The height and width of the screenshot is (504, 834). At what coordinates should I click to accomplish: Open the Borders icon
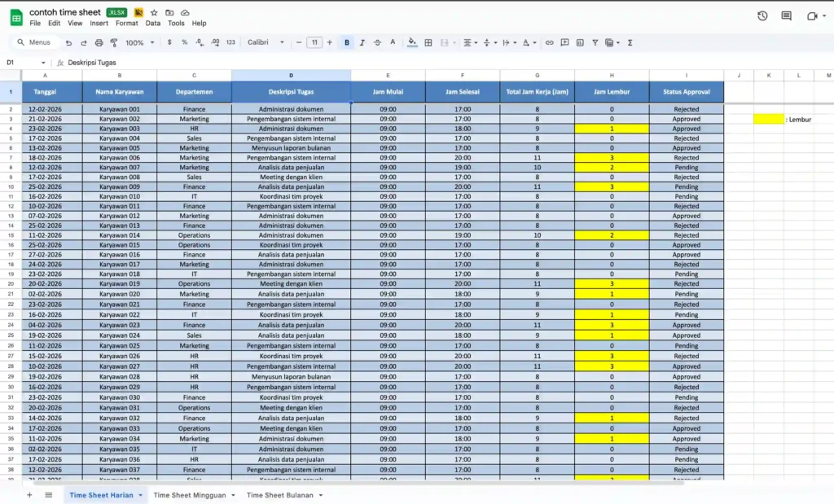point(429,42)
